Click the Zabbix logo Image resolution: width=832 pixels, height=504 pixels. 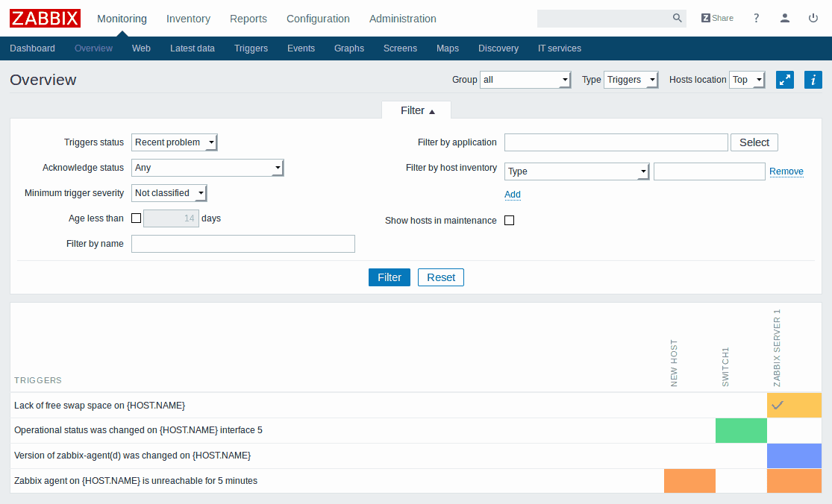46,18
